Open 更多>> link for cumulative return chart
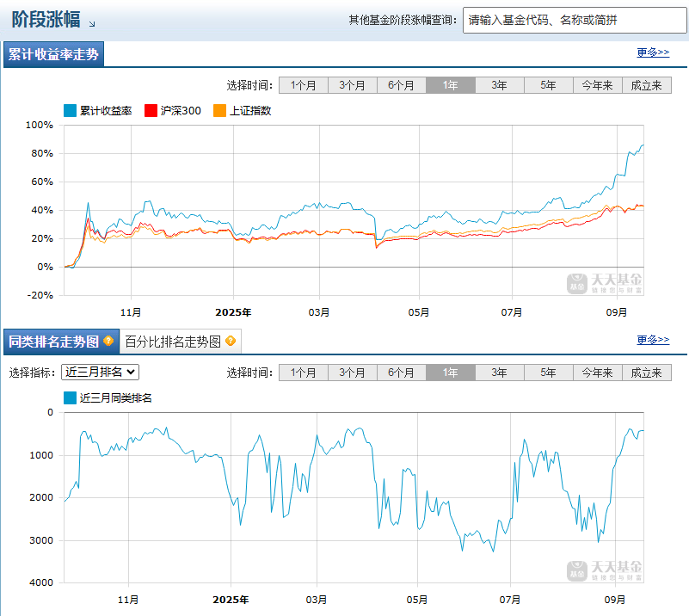 [654, 52]
